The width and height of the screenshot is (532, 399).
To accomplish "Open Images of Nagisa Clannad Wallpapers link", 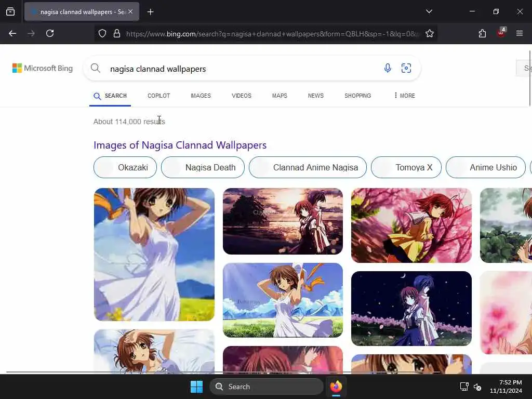I will click(180, 145).
